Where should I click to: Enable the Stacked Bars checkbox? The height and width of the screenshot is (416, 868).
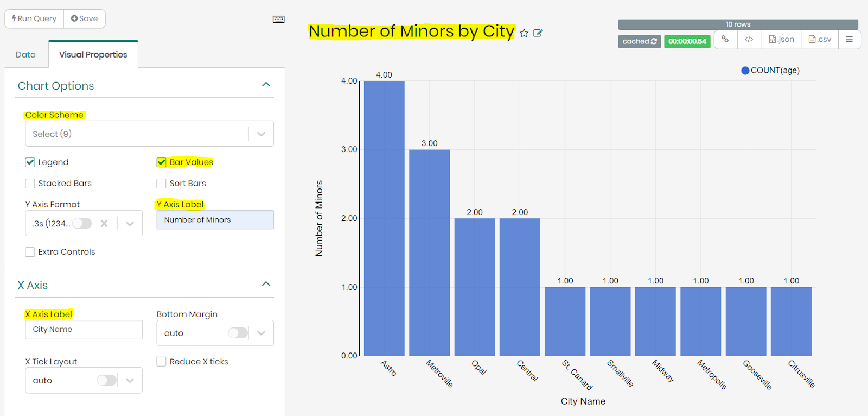(x=30, y=184)
